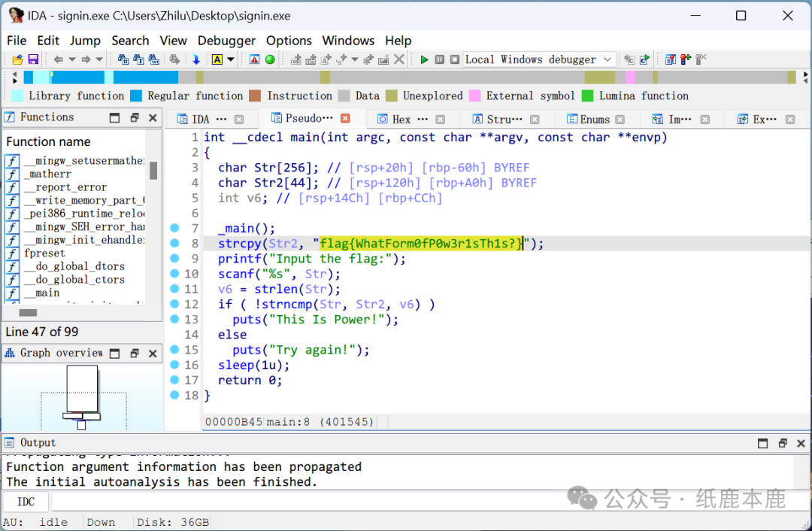Click the pause process toolbar icon

(440, 59)
